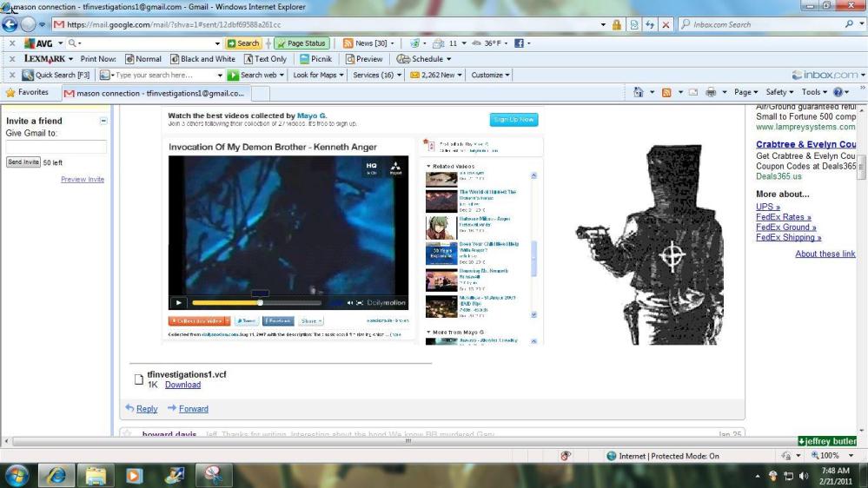The width and height of the screenshot is (868, 488).
Task: Open the Page menu
Action: [745, 92]
